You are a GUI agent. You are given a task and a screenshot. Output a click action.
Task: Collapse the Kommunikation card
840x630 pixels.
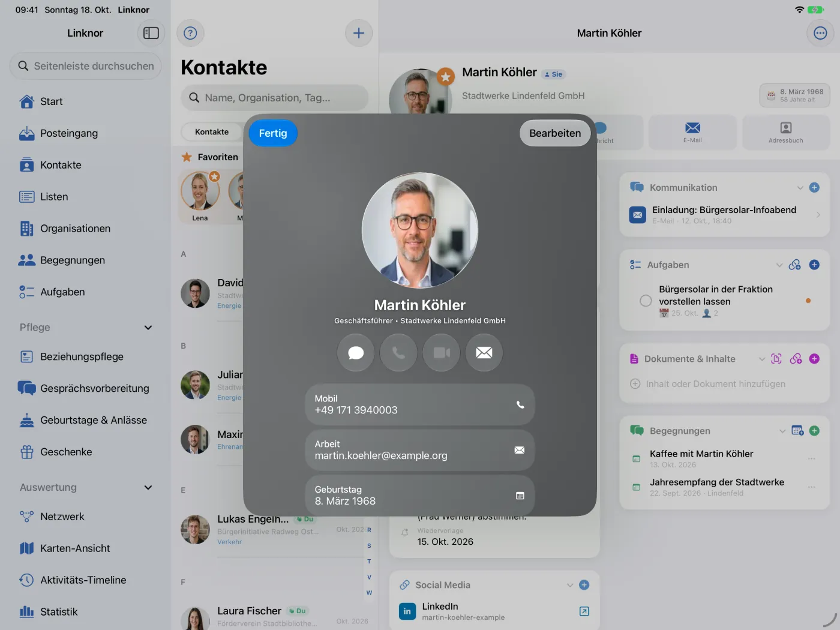(800, 188)
